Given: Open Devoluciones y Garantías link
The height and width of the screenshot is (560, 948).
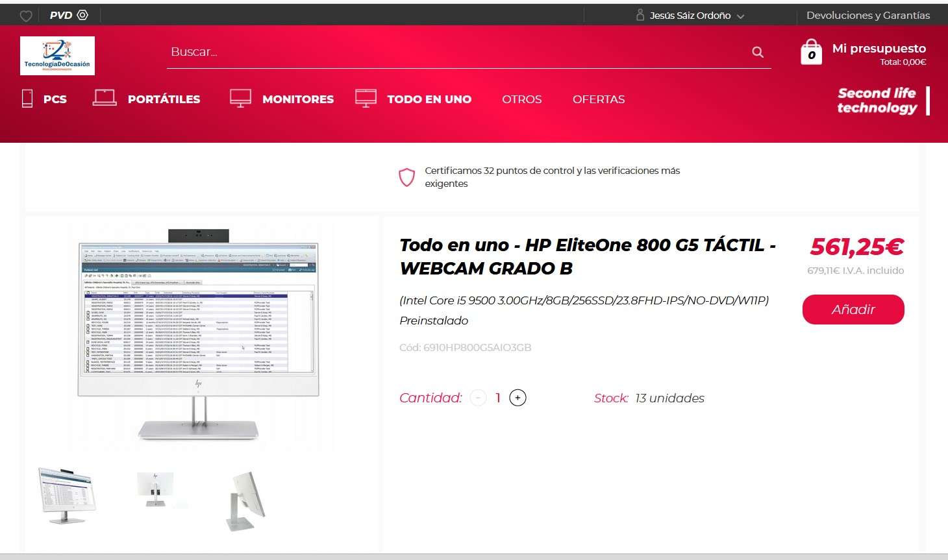Looking at the screenshot, I should tap(867, 16).
